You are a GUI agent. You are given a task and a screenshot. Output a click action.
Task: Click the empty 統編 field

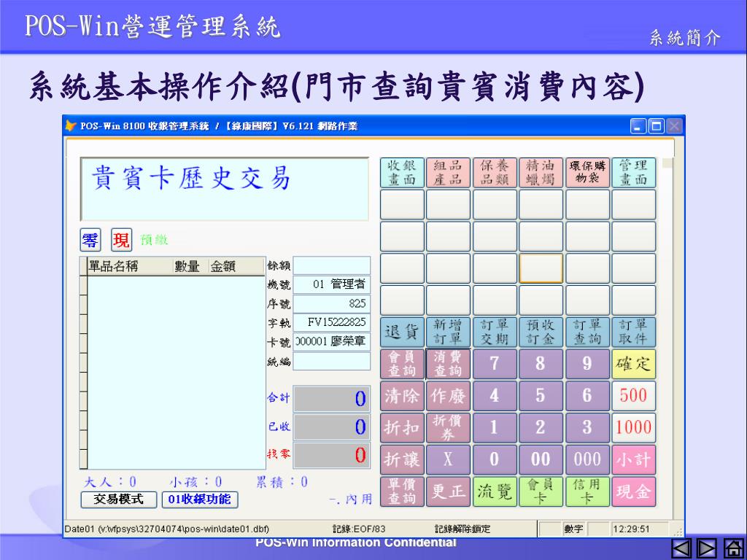pos(332,362)
